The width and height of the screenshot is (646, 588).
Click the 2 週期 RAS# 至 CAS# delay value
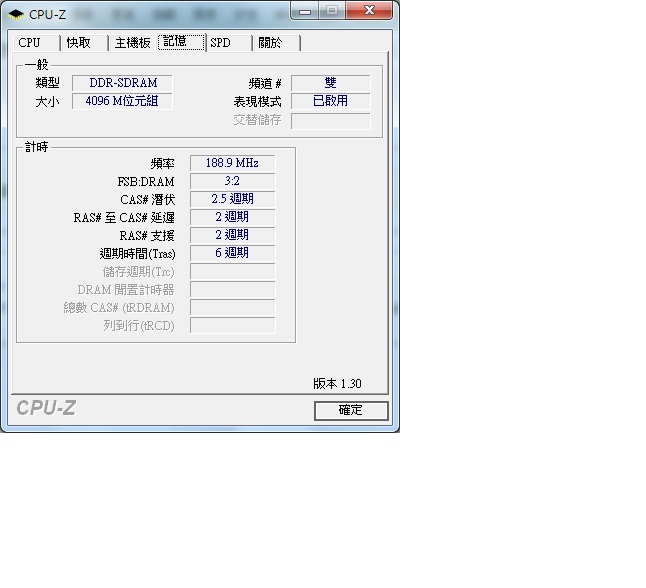[232, 217]
